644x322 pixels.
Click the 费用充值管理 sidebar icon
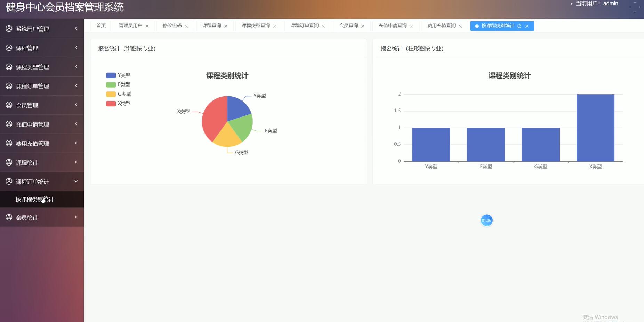pyautogui.click(x=9, y=143)
